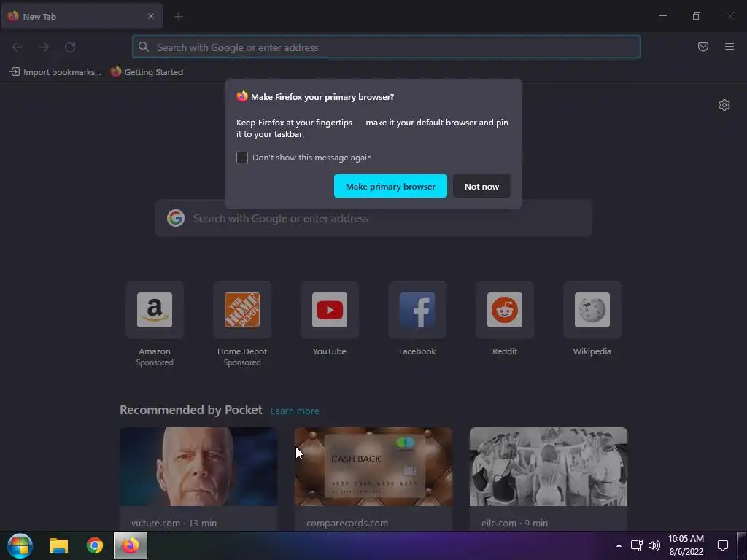This screenshot has width=747, height=560.
Task: Click Make primary browser button
Action: coord(390,186)
